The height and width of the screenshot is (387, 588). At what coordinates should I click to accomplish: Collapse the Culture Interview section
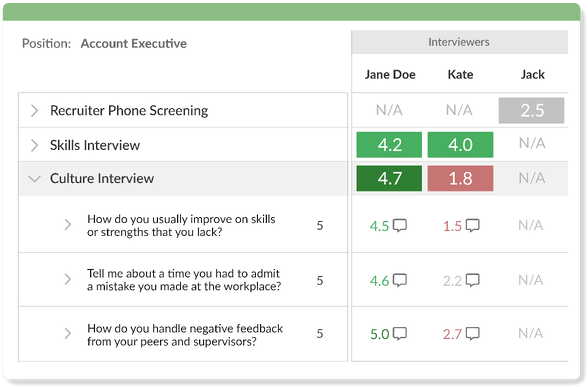(34, 179)
